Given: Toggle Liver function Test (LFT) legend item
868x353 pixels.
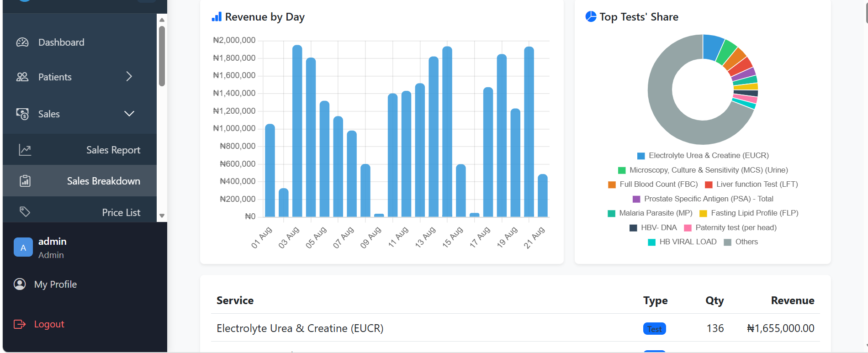Looking at the screenshot, I should [x=752, y=184].
